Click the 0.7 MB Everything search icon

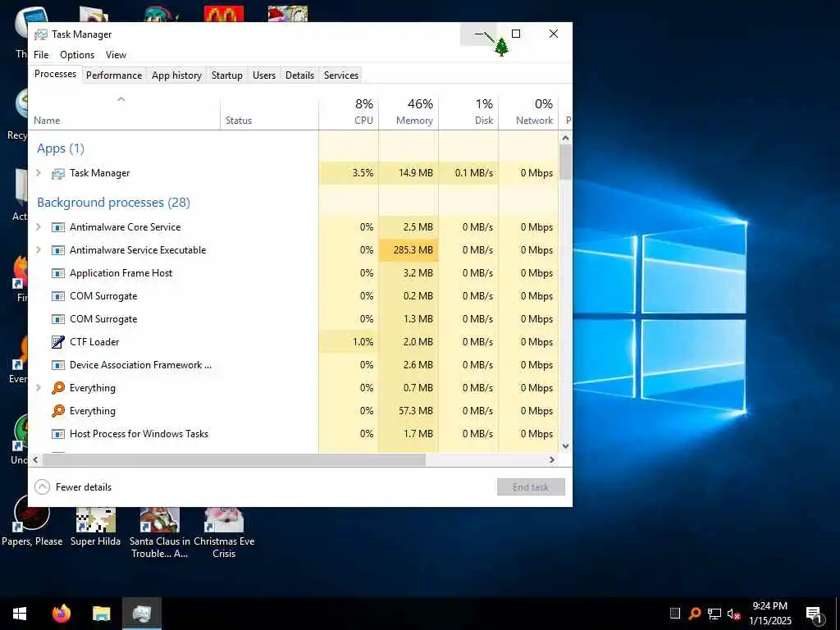pos(58,388)
